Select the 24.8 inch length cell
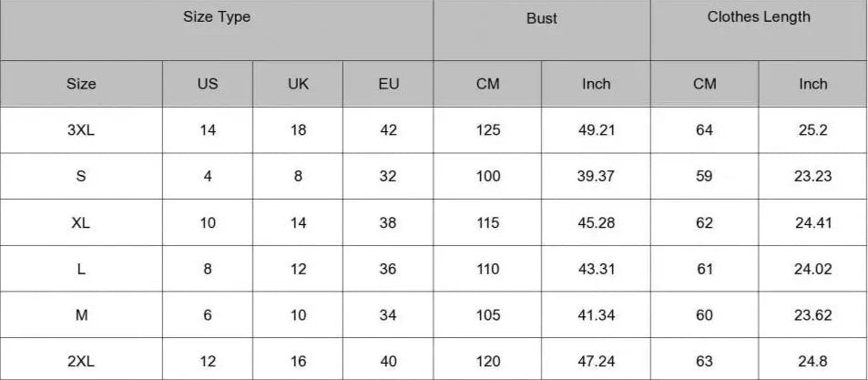This screenshot has height=380, width=868. 812,362
